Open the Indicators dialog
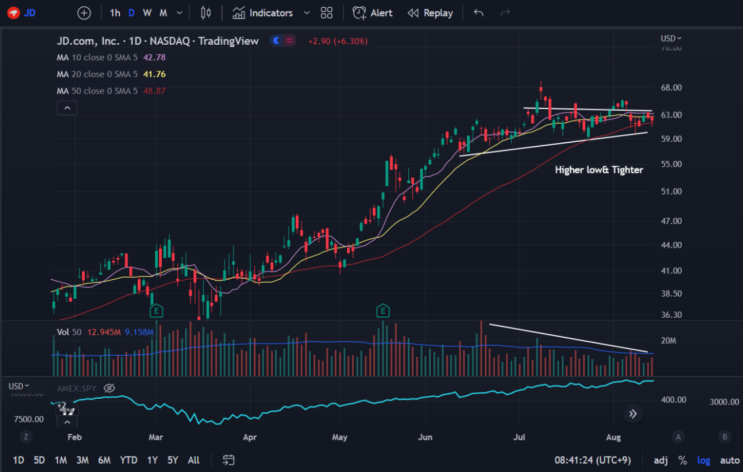743x472 pixels. click(263, 13)
